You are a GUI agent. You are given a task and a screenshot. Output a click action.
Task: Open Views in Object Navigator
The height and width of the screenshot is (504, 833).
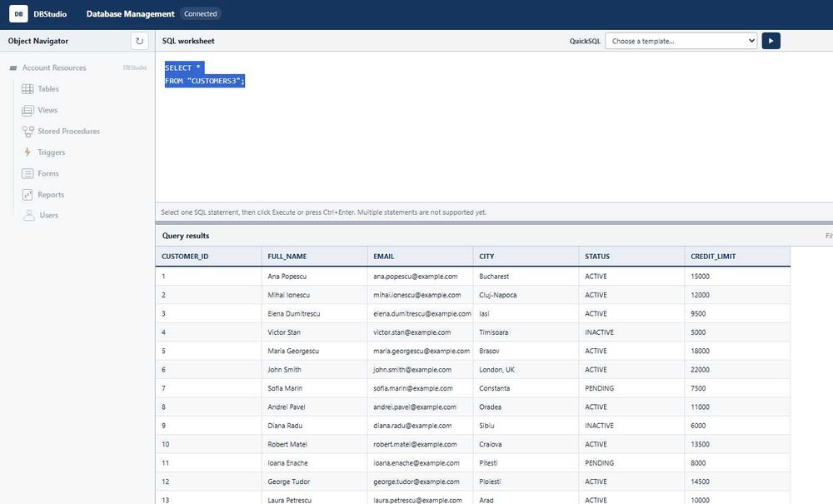click(x=47, y=110)
